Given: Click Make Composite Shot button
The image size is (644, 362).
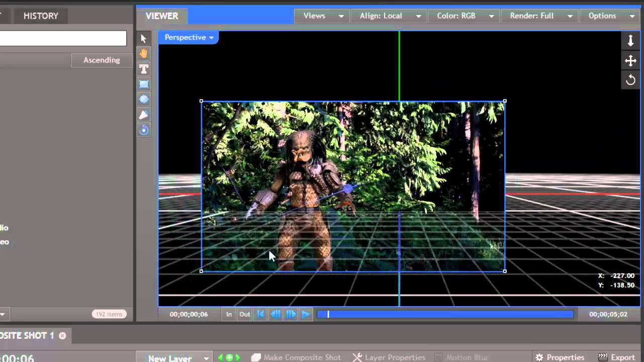Looking at the screenshot, I should click(296, 357).
